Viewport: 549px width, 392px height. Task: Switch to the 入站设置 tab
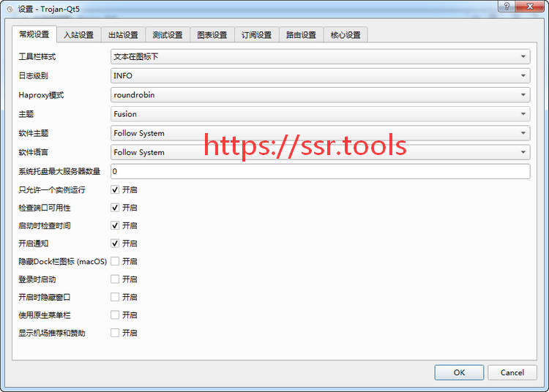(x=78, y=35)
